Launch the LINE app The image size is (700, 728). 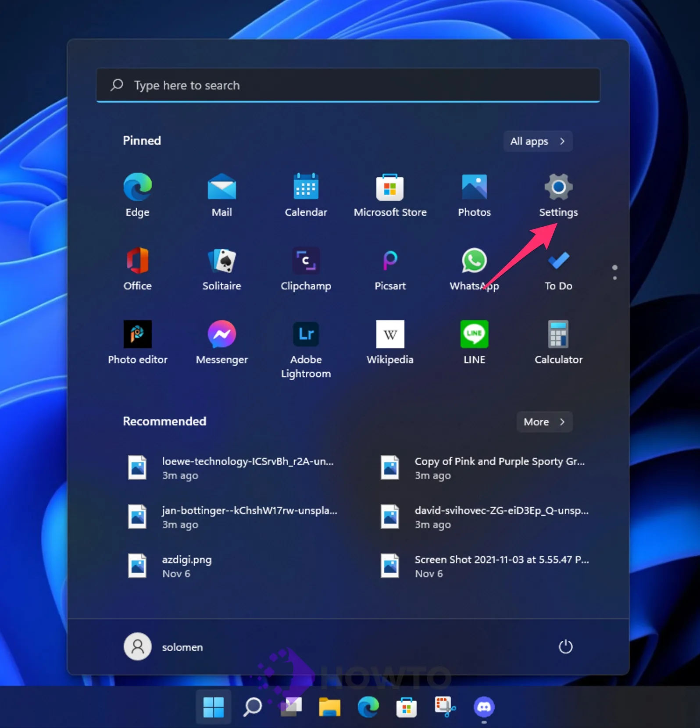coord(475,343)
